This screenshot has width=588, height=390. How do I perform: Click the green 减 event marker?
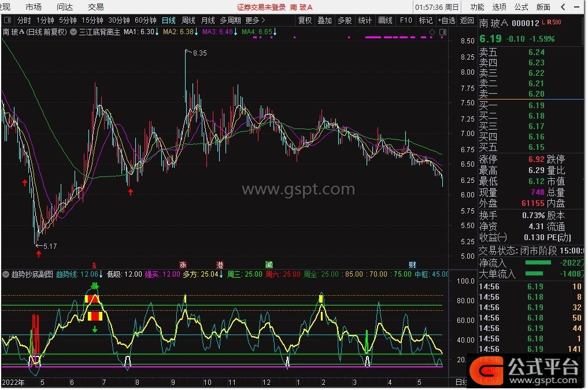tap(269, 264)
